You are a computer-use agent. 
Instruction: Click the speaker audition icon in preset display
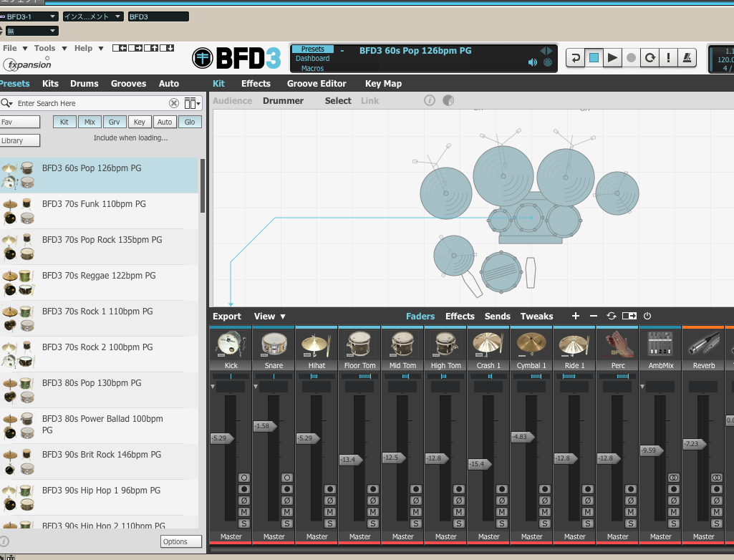click(533, 62)
